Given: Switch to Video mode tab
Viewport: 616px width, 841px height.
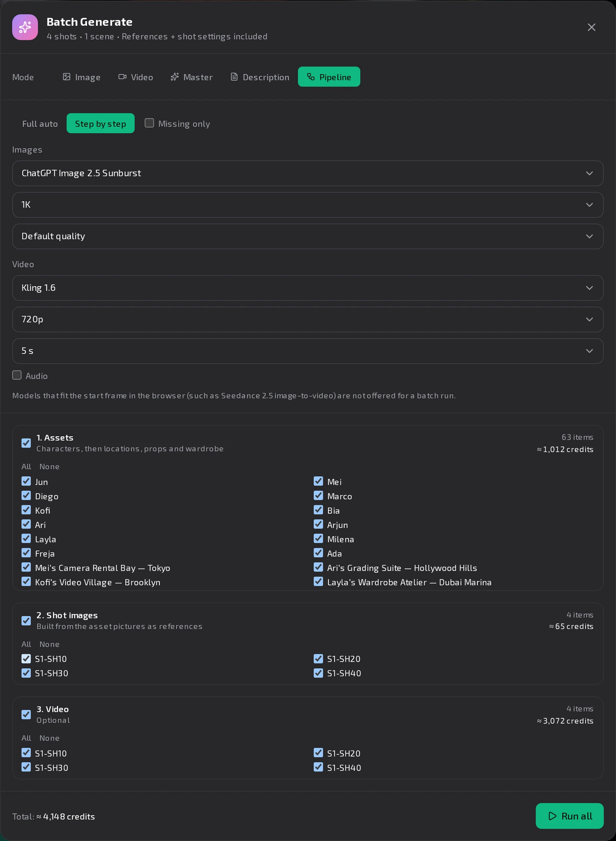Looking at the screenshot, I should click(136, 77).
